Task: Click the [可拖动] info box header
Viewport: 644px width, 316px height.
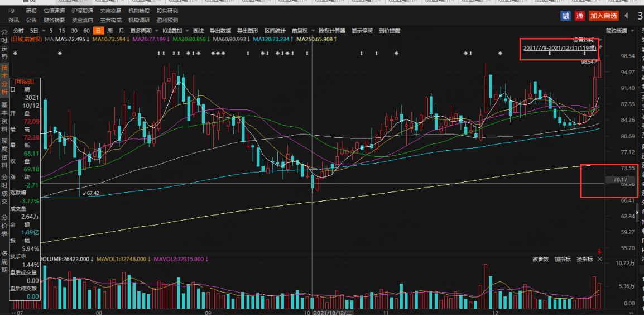Action: [x=24, y=82]
